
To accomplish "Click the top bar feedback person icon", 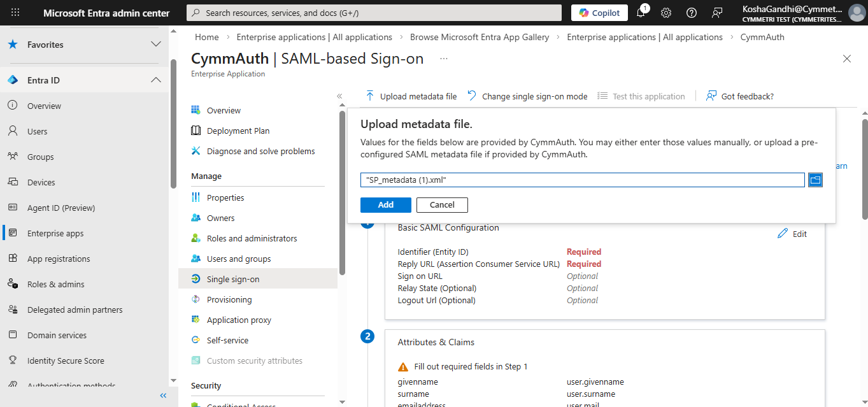I will click(717, 13).
